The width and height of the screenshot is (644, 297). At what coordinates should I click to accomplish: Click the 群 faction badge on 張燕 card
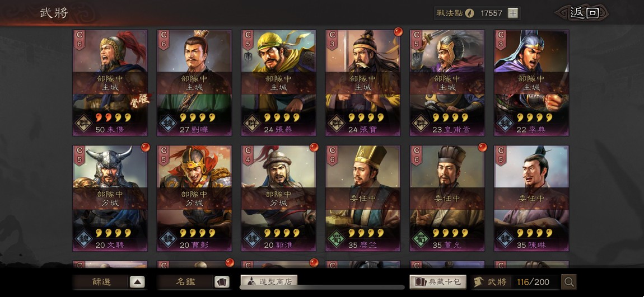tap(252, 122)
